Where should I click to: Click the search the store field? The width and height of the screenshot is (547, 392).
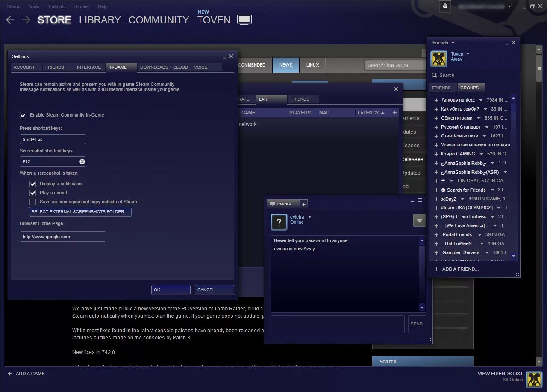395,65
